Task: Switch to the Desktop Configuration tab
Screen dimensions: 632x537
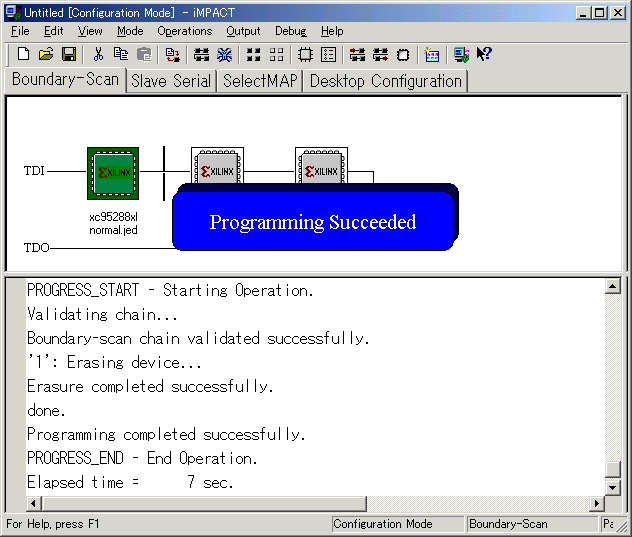Action: click(x=385, y=81)
